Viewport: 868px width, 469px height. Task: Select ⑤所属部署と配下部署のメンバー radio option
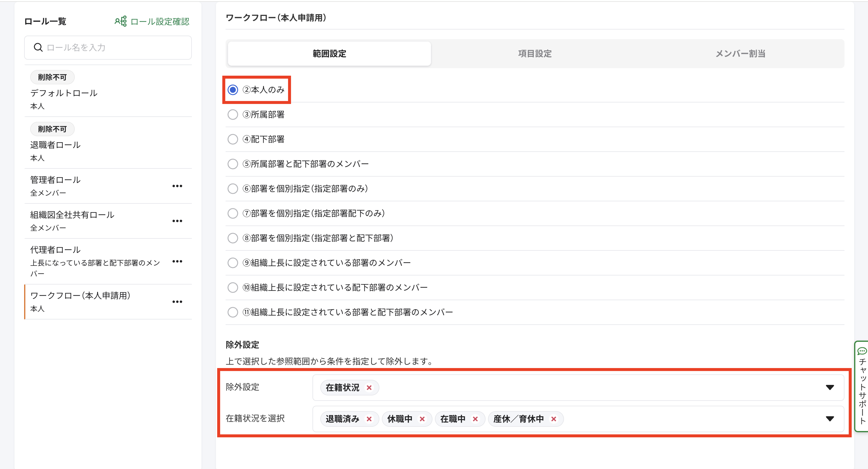tap(233, 164)
